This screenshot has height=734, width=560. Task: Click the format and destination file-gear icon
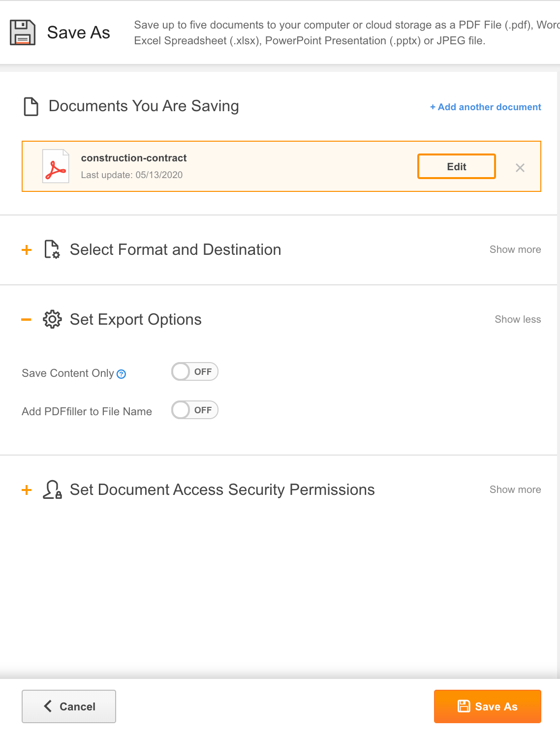point(52,249)
